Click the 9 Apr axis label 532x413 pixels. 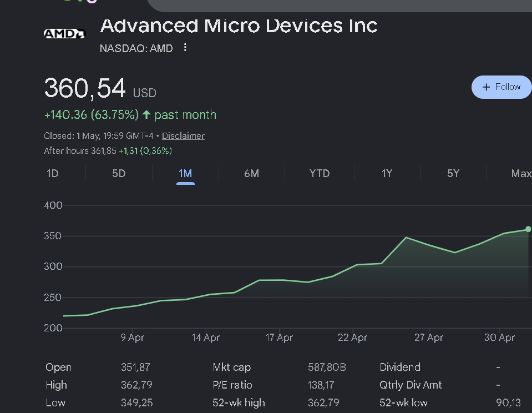(133, 338)
